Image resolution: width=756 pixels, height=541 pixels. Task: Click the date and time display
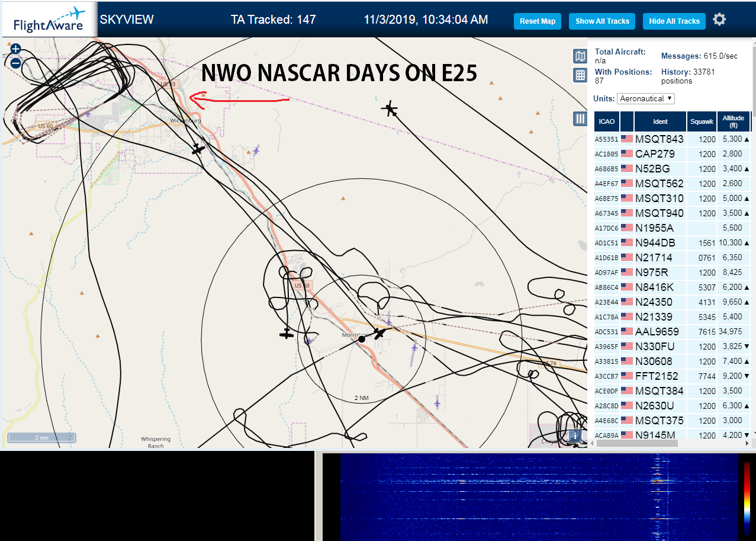(426, 20)
